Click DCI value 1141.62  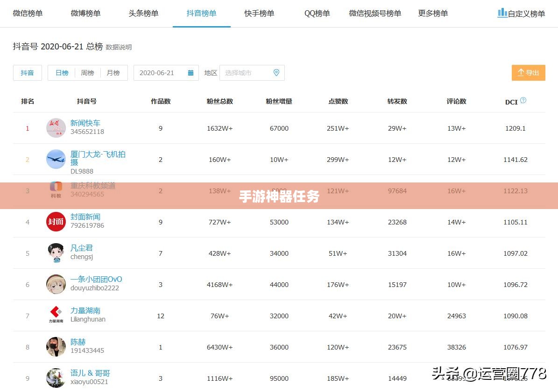pos(516,160)
